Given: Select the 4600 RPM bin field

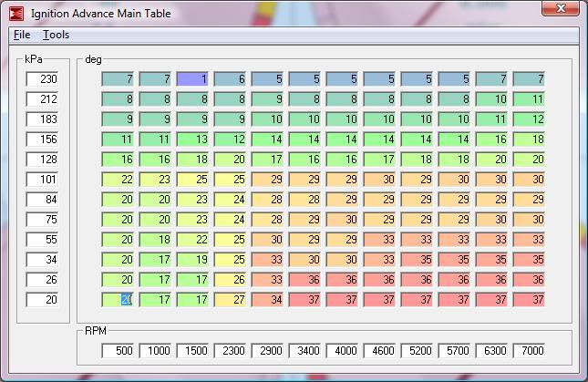Looking at the screenshot, I should [x=379, y=351].
